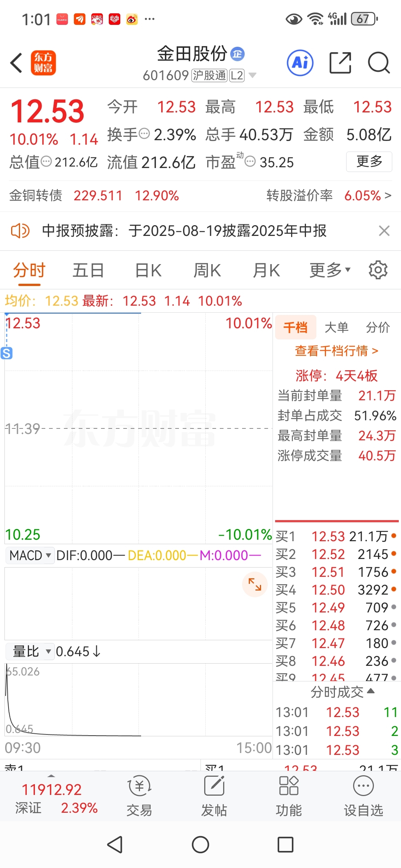Viewport: 401px width, 868px height.
Task: Tap the L2 level badge
Action: (x=237, y=75)
